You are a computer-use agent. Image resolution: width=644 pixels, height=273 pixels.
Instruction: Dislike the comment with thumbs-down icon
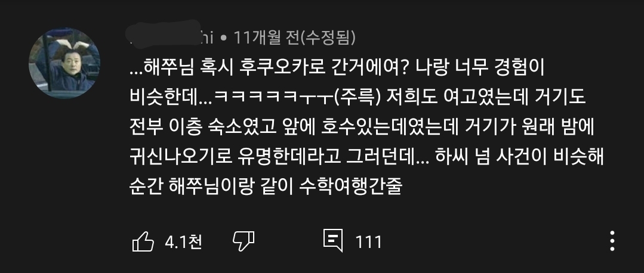pos(244,241)
